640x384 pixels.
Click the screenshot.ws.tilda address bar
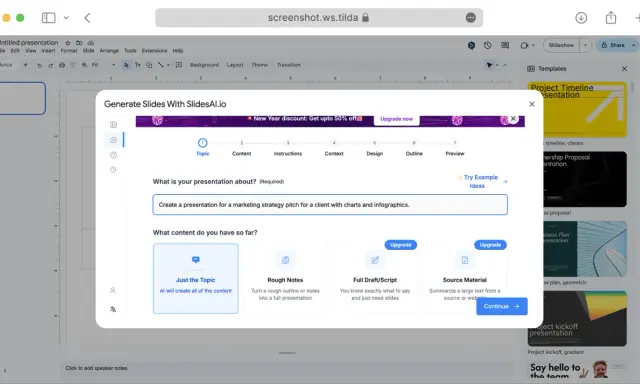click(x=319, y=18)
